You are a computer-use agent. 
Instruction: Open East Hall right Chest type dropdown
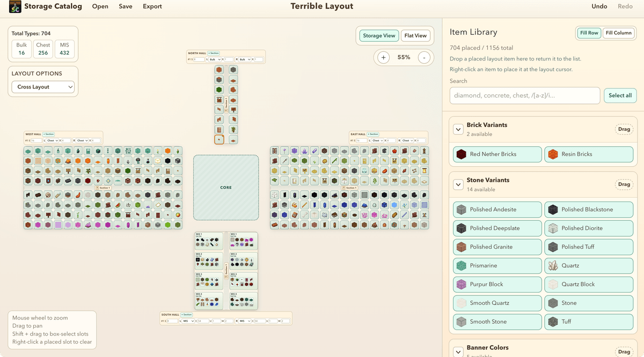pos(407,140)
